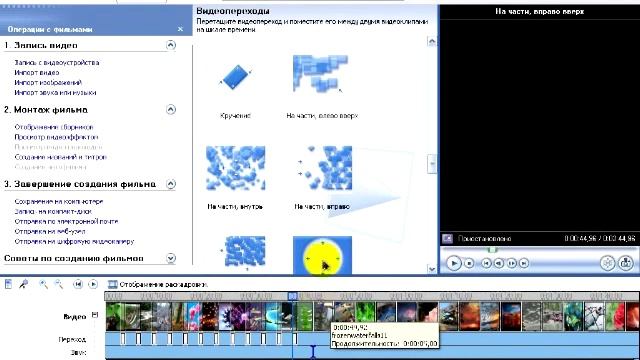The width and height of the screenshot is (640, 360).
Task: Select На части, внутрь transition thumbnail
Action: pyautogui.click(x=236, y=168)
